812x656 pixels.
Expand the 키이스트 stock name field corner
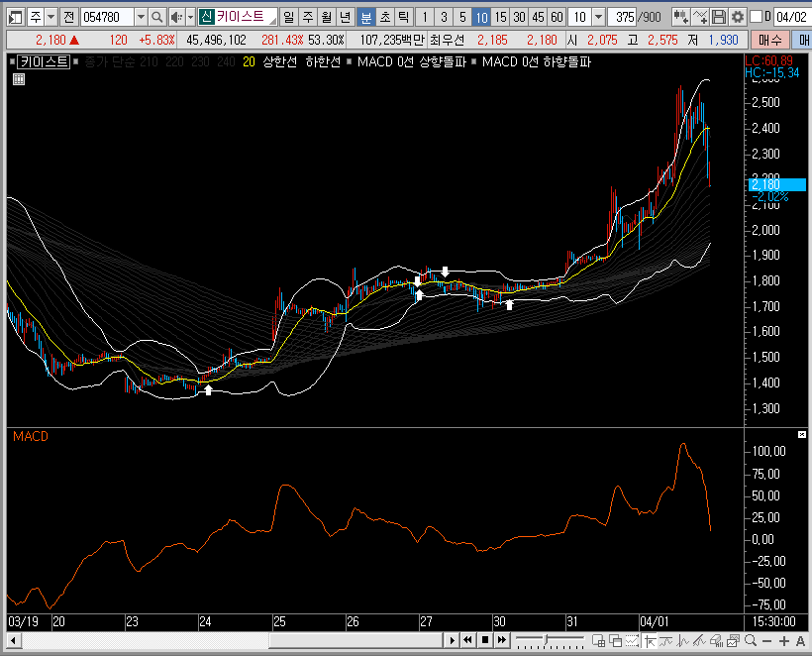point(273,21)
